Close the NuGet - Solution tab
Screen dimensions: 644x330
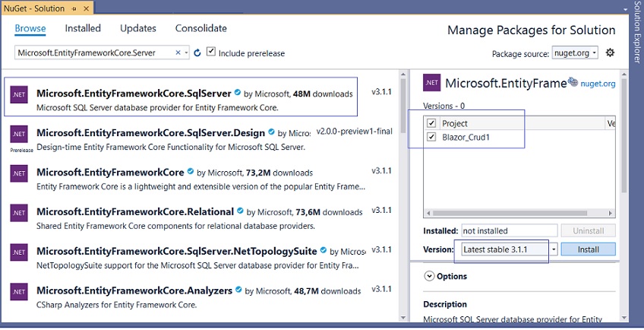point(87,8)
